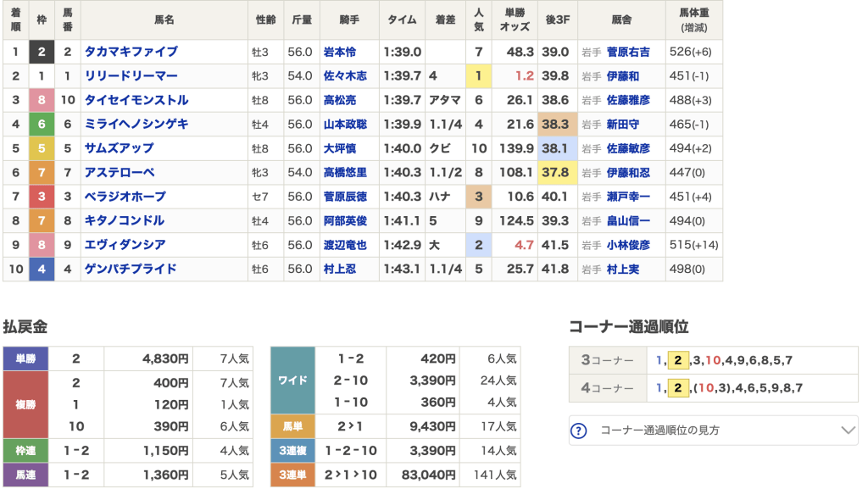Open horse page for キタノコンドル
868x489 pixels.
125,220
